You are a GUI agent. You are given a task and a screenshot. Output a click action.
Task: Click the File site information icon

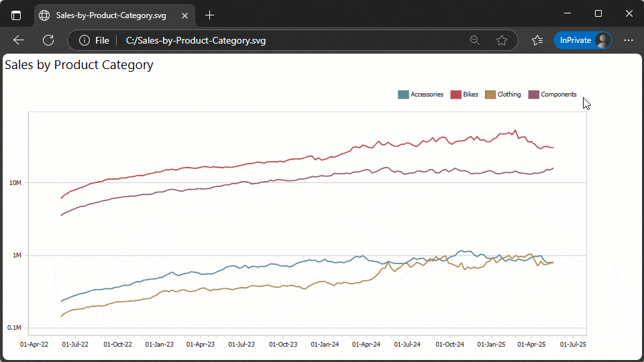(85, 40)
